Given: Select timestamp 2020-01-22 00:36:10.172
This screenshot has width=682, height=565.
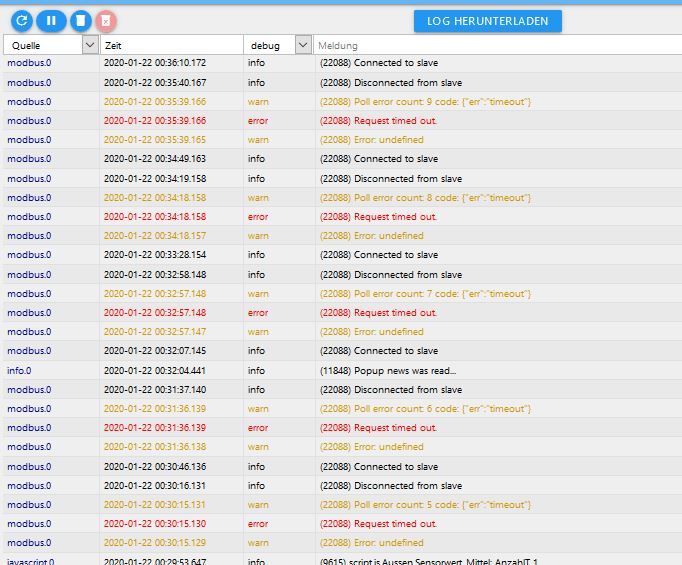Looking at the screenshot, I should pos(155,63).
